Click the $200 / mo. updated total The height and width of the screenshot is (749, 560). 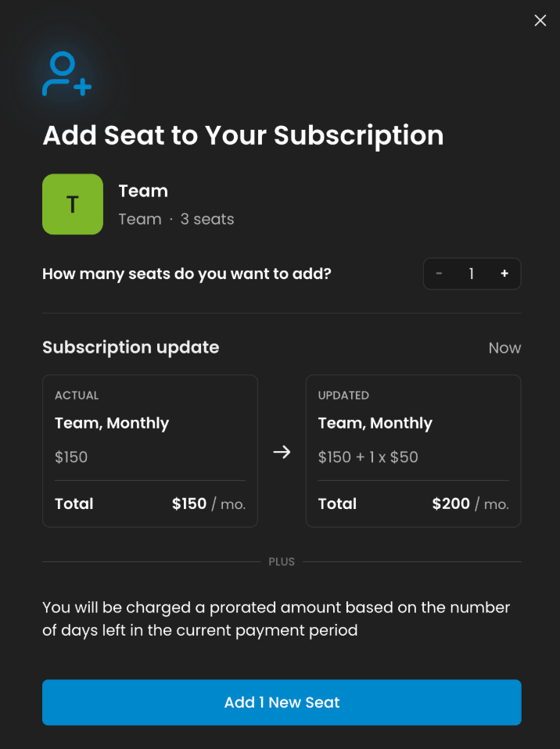[471, 504]
